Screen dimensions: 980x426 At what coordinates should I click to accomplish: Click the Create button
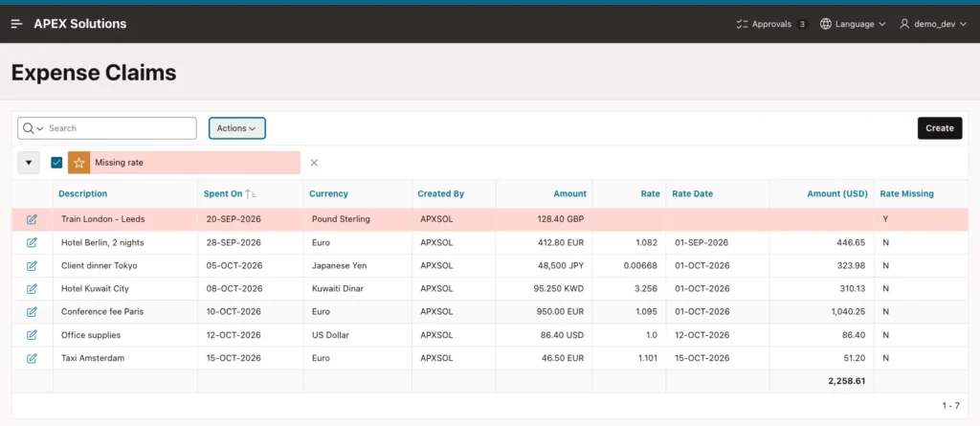(940, 128)
